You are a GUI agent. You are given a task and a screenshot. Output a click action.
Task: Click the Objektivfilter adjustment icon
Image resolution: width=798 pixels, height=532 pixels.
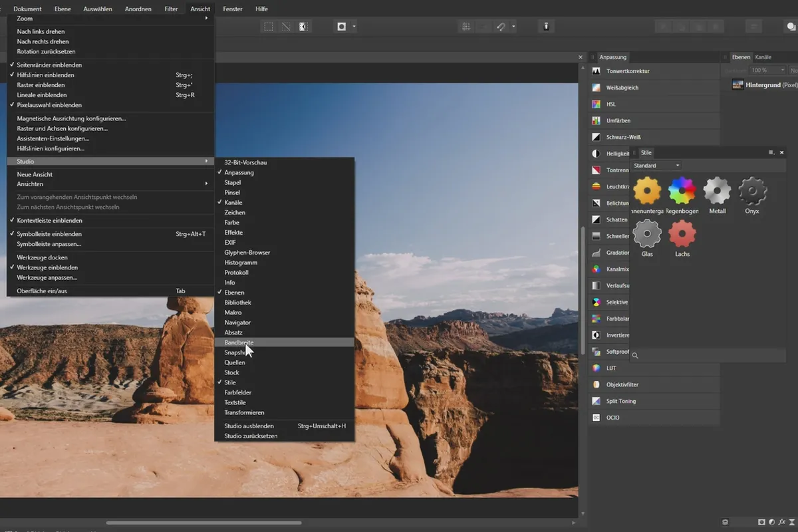click(x=597, y=384)
